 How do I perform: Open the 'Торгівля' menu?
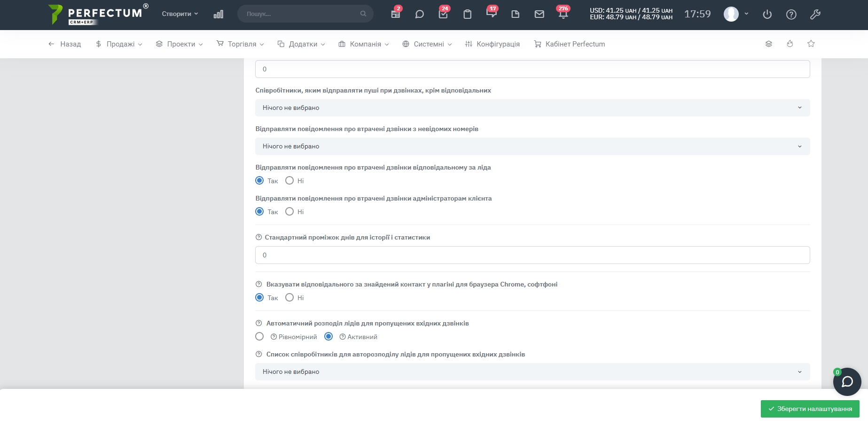click(240, 44)
